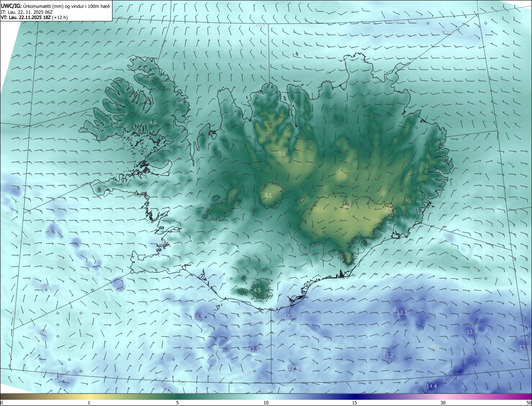The width and height of the screenshot is (532, 406).
Task: Click the 13.0 value at the eastern edge
Action: coord(525,347)
